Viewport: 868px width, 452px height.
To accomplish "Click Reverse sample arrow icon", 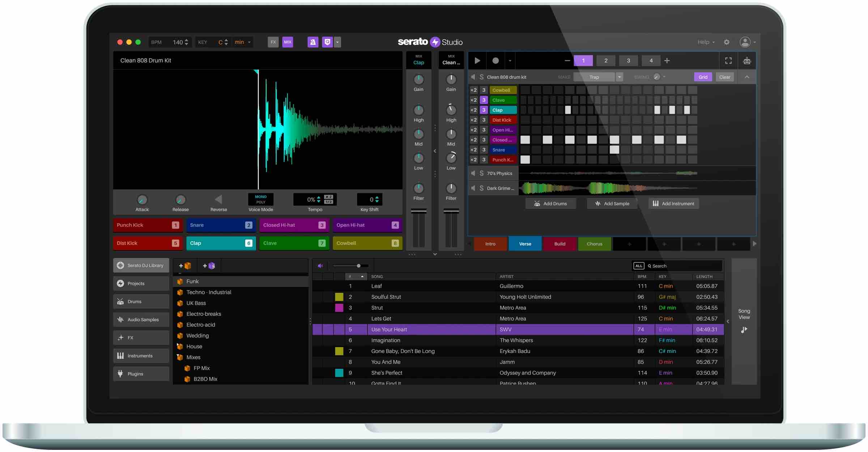I will click(218, 199).
